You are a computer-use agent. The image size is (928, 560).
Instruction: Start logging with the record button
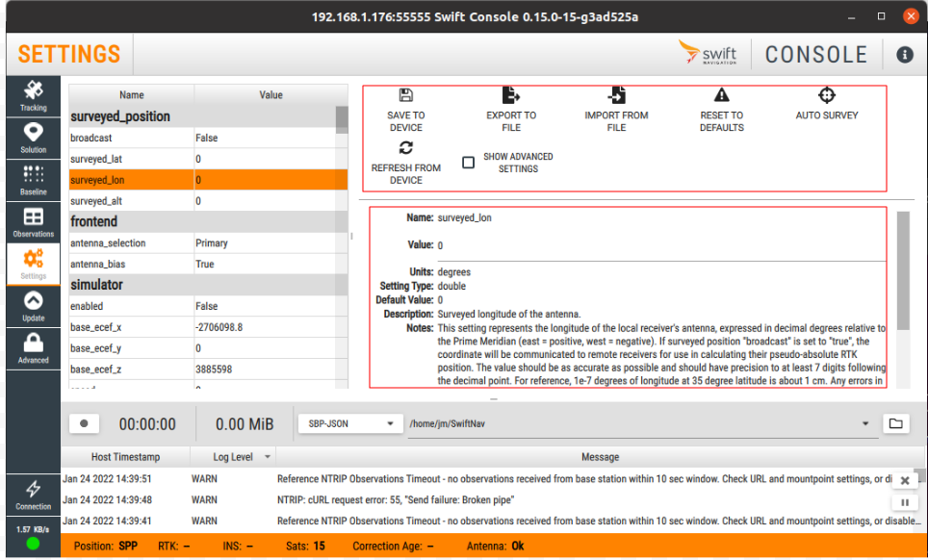[84, 423]
